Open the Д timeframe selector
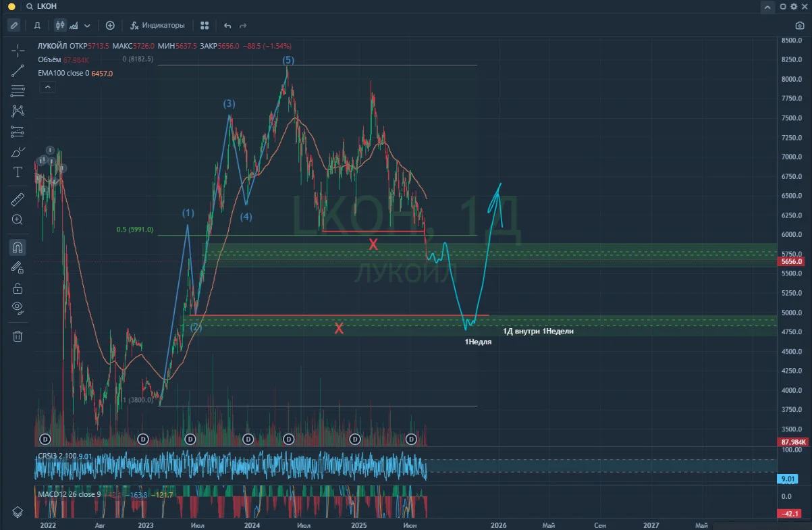The image size is (812, 530). click(37, 25)
